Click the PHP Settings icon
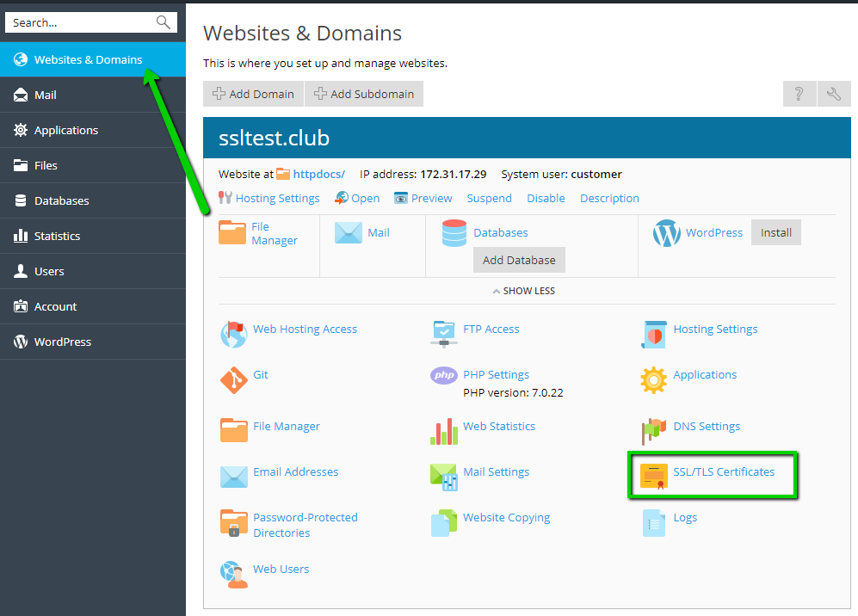 [443, 375]
